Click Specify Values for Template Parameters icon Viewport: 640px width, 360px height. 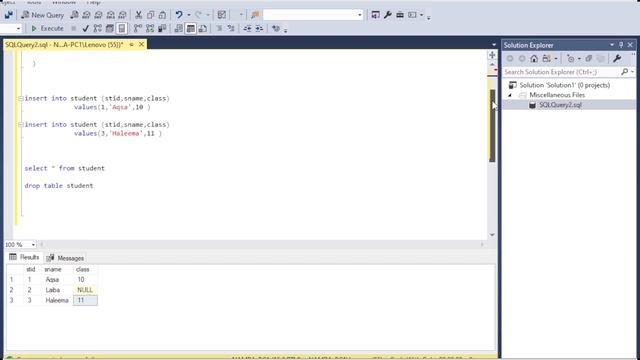(276, 28)
